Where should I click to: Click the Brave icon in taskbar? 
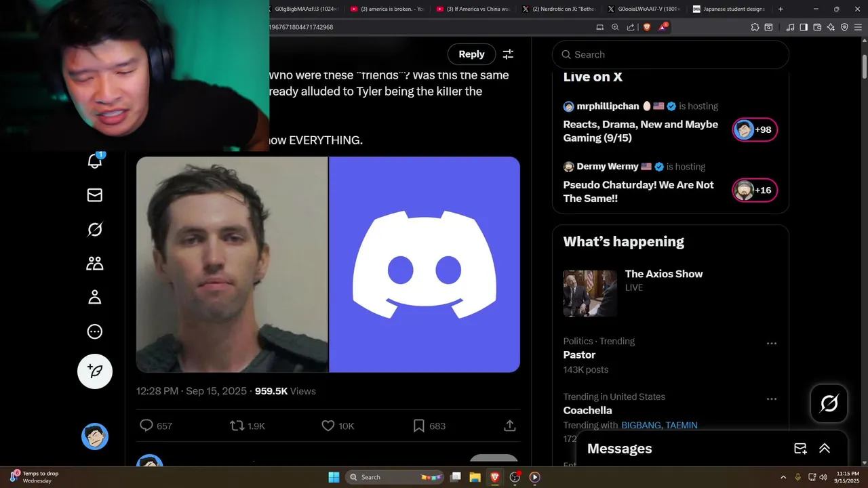click(495, 477)
